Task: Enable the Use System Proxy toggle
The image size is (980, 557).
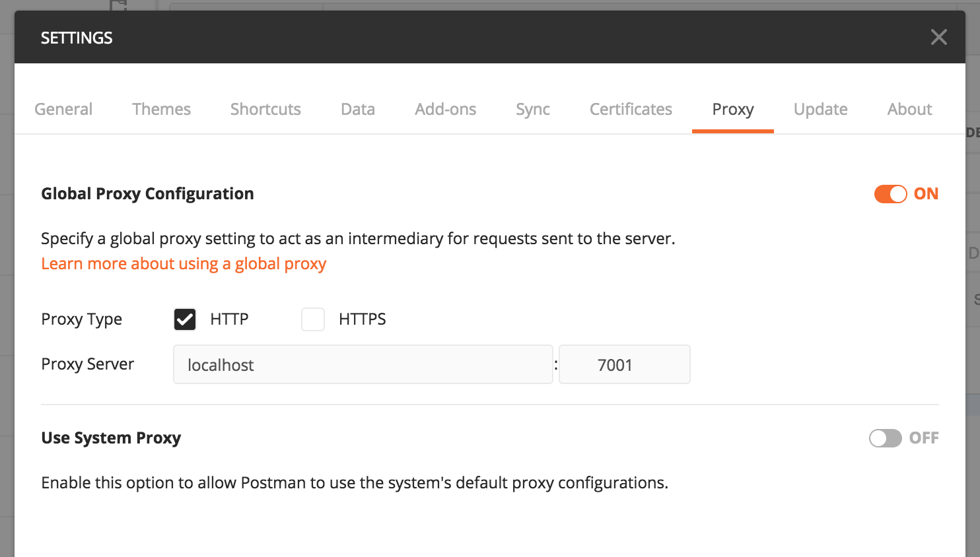Action: coord(886,438)
